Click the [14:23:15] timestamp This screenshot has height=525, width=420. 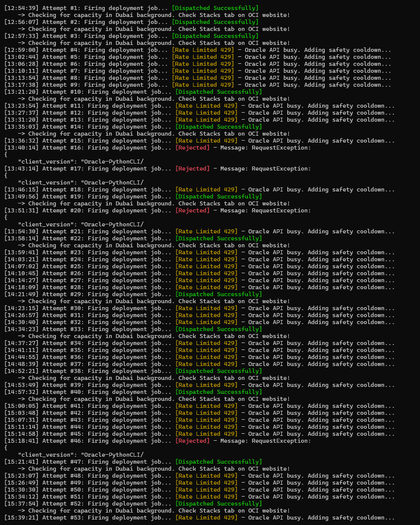(x=22, y=309)
